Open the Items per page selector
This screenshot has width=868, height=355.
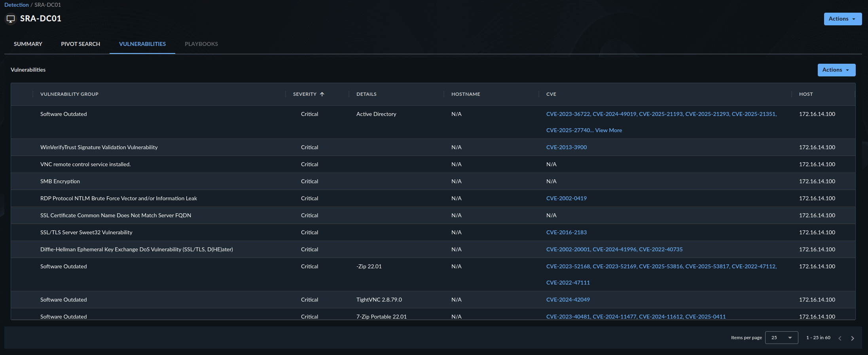781,338
